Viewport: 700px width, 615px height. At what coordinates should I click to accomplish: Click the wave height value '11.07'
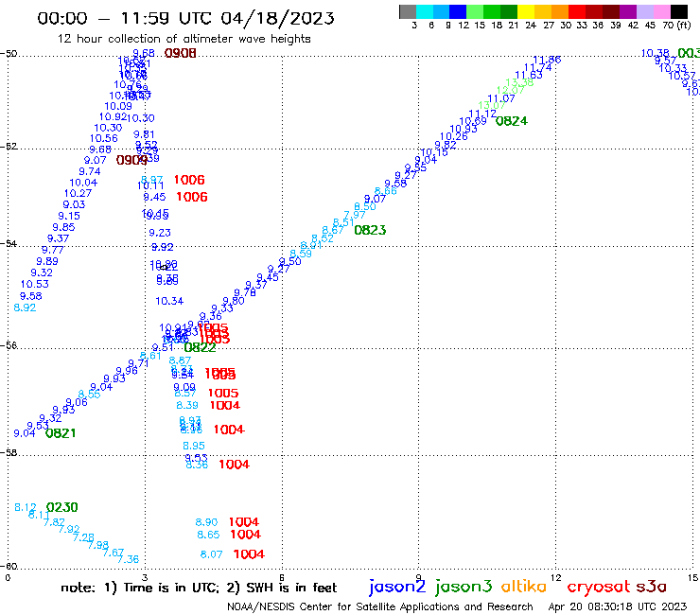[501, 98]
